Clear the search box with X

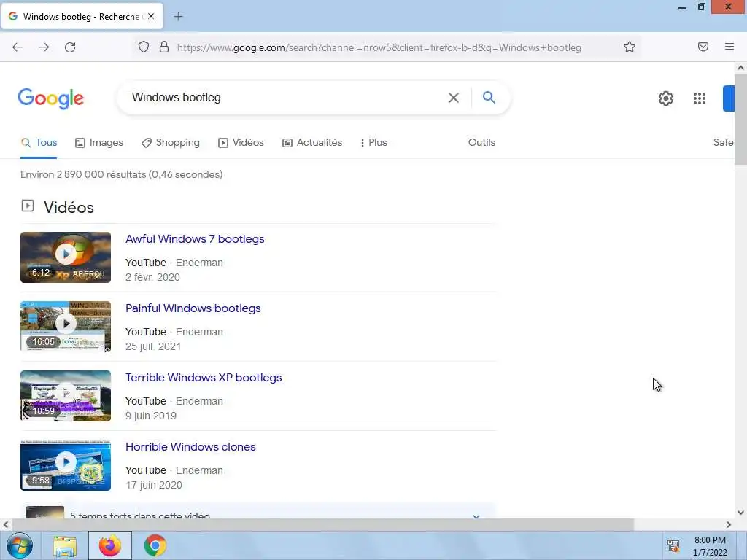point(454,98)
